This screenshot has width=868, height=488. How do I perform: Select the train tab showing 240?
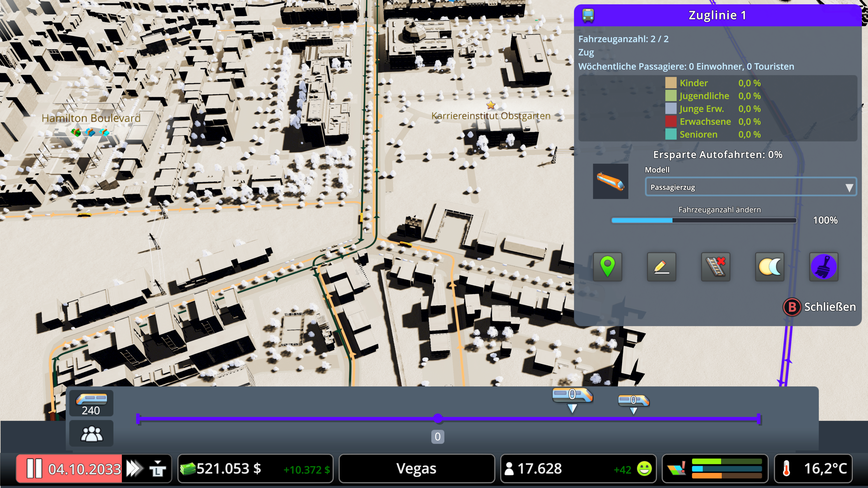91,403
